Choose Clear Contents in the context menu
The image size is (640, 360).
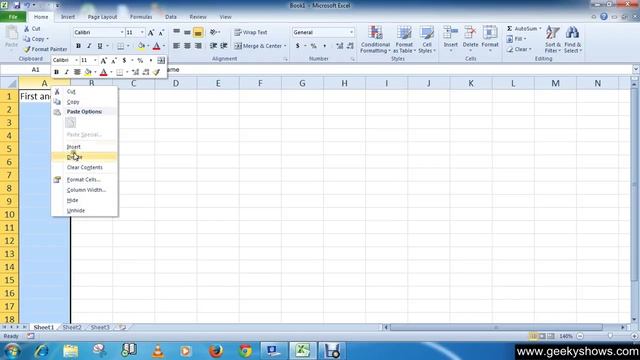click(84, 167)
